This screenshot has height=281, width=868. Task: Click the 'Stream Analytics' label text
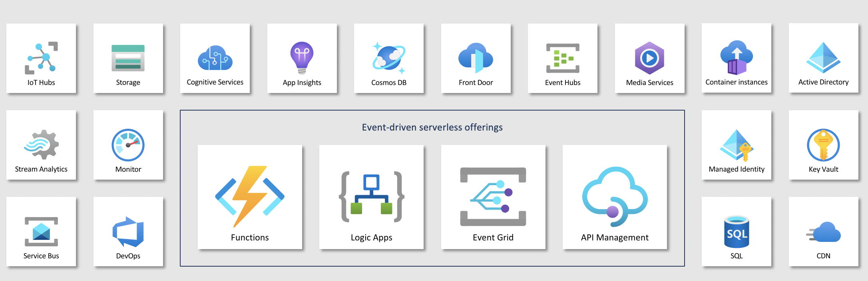[x=41, y=169]
